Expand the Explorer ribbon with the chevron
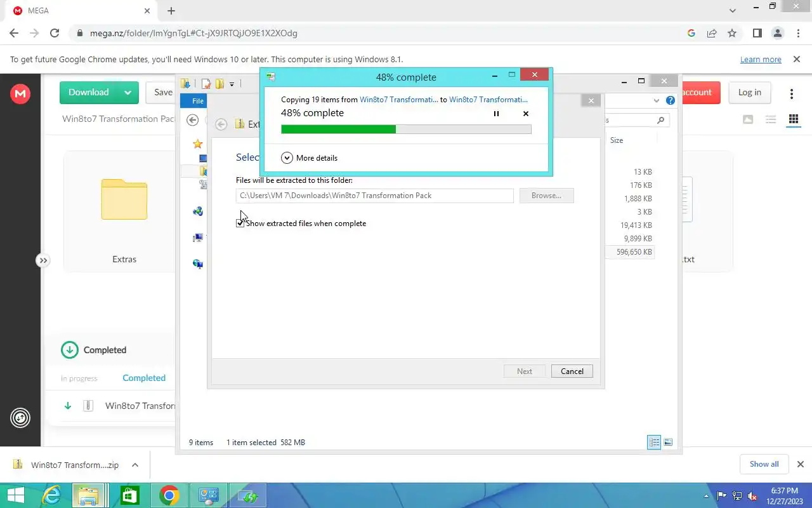812x508 pixels. [x=657, y=100]
